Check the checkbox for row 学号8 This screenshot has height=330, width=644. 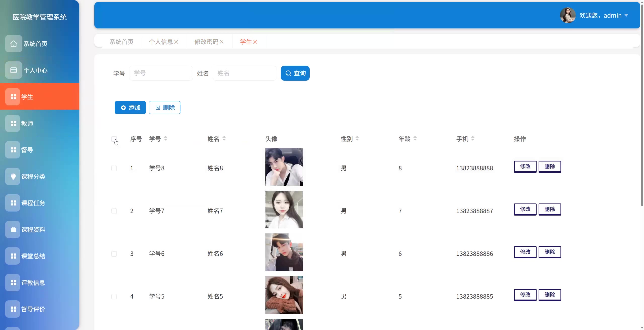[x=114, y=168]
